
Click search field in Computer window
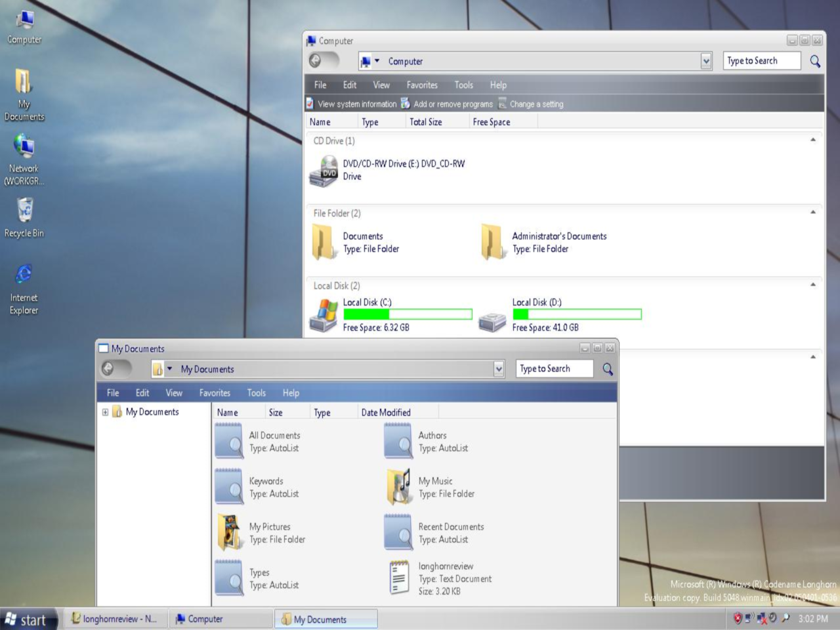pos(762,61)
